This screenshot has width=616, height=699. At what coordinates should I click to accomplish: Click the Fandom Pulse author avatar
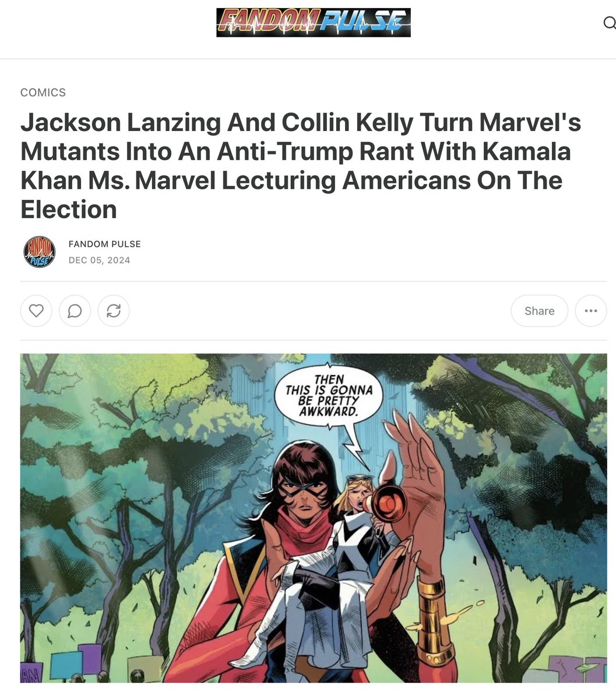[x=39, y=252]
